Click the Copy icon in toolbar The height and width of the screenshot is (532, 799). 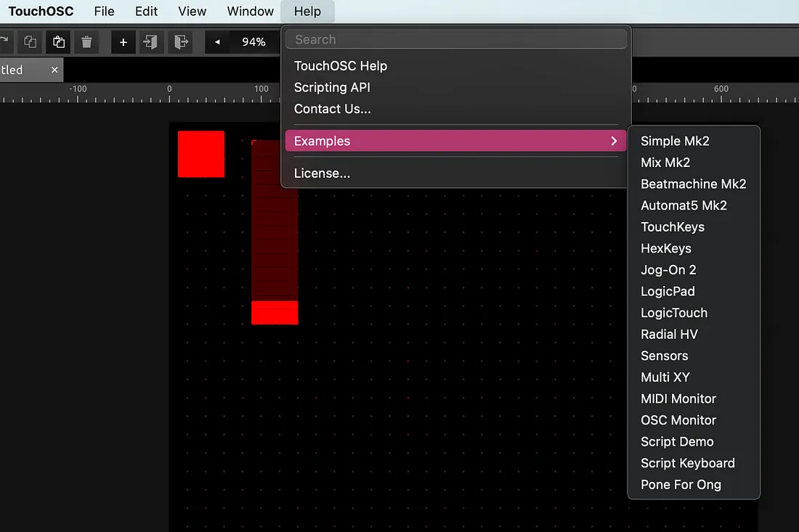[30, 42]
